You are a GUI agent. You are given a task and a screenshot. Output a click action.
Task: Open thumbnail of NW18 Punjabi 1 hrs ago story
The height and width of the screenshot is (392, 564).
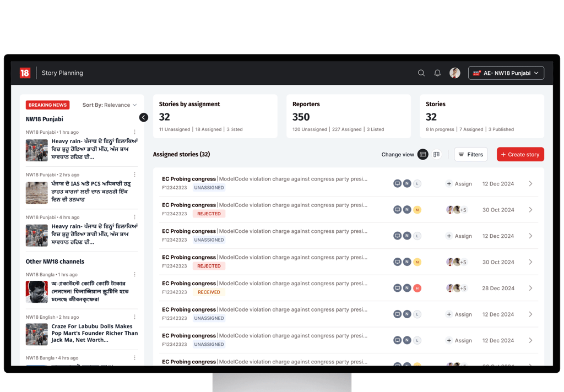coord(37,150)
